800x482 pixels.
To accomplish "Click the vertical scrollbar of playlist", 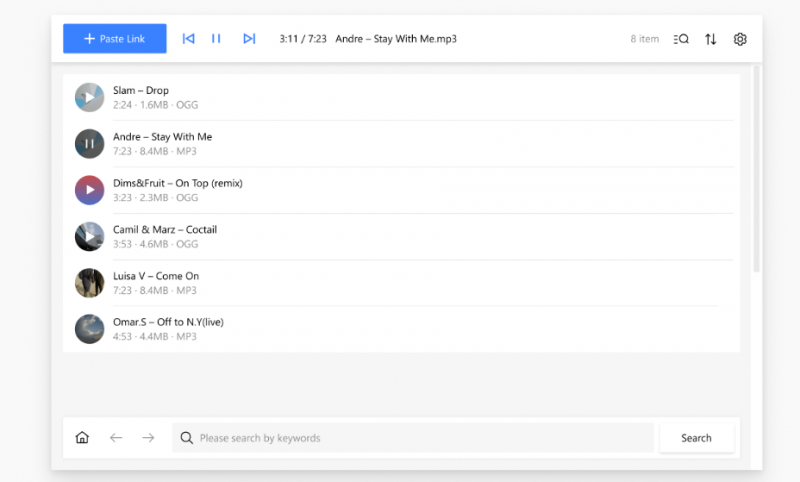I will [x=756, y=170].
